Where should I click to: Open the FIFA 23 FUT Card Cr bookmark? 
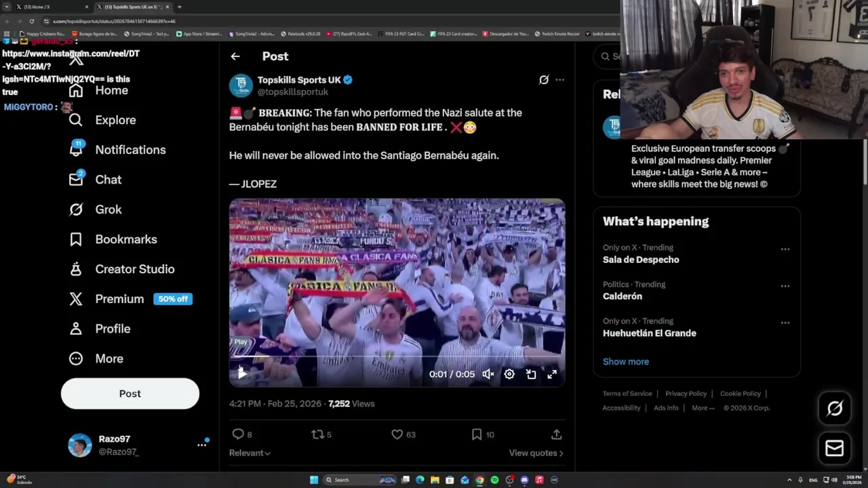(400, 33)
